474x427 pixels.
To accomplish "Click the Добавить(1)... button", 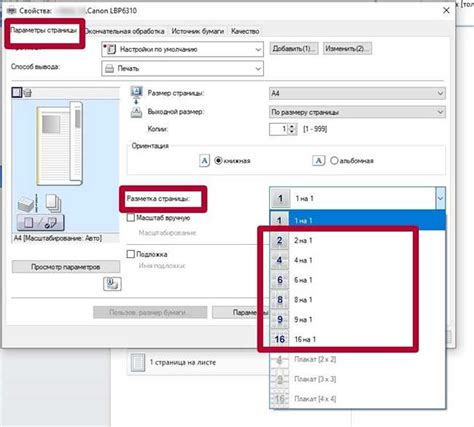I will (293, 49).
